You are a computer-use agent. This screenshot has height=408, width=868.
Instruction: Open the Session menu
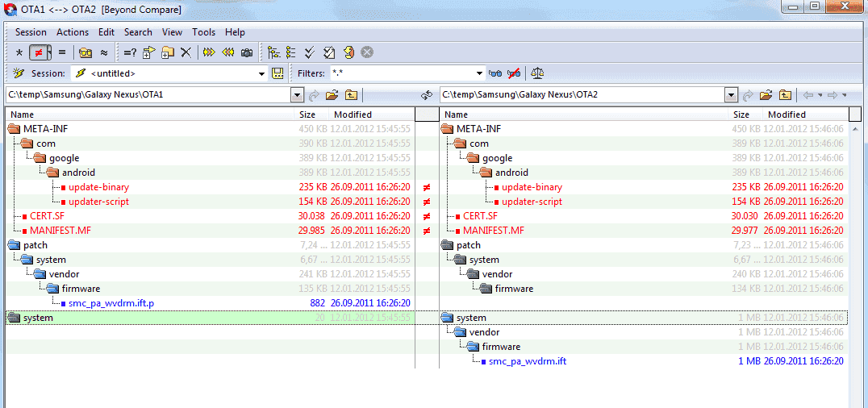31,32
